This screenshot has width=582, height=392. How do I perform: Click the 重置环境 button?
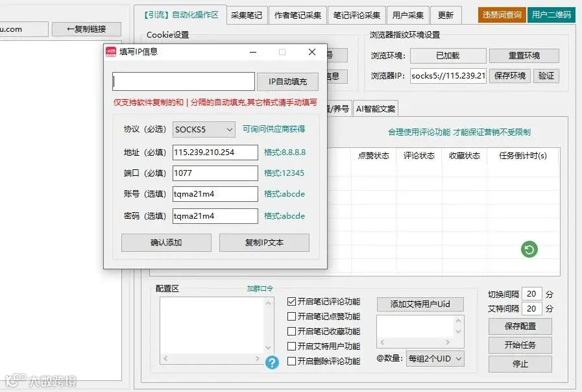524,56
